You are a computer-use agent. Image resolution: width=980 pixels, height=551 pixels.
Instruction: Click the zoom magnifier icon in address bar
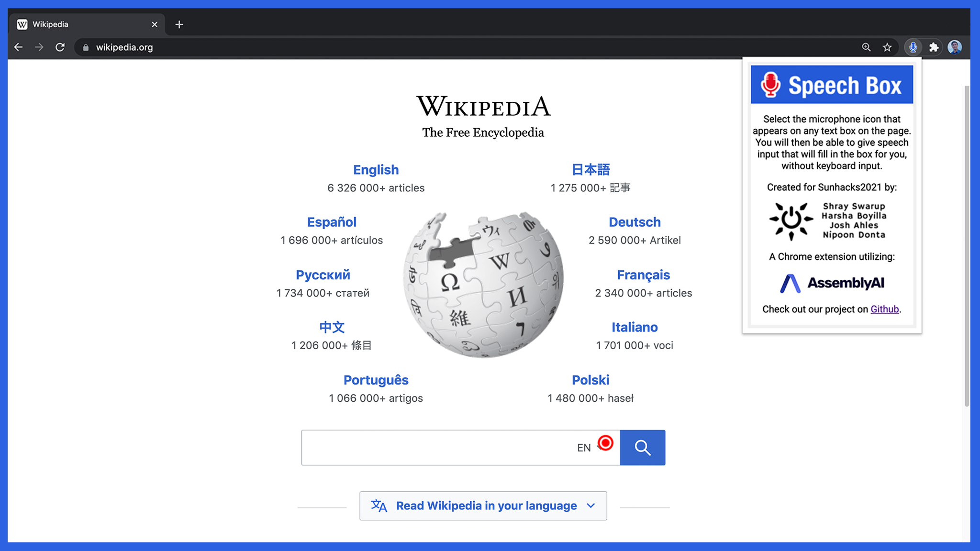(866, 47)
